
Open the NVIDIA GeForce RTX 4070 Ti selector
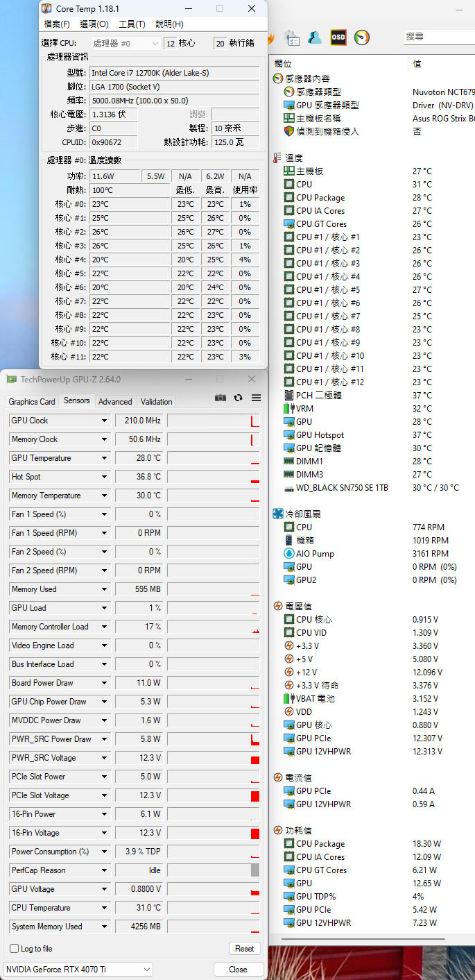coord(78,969)
